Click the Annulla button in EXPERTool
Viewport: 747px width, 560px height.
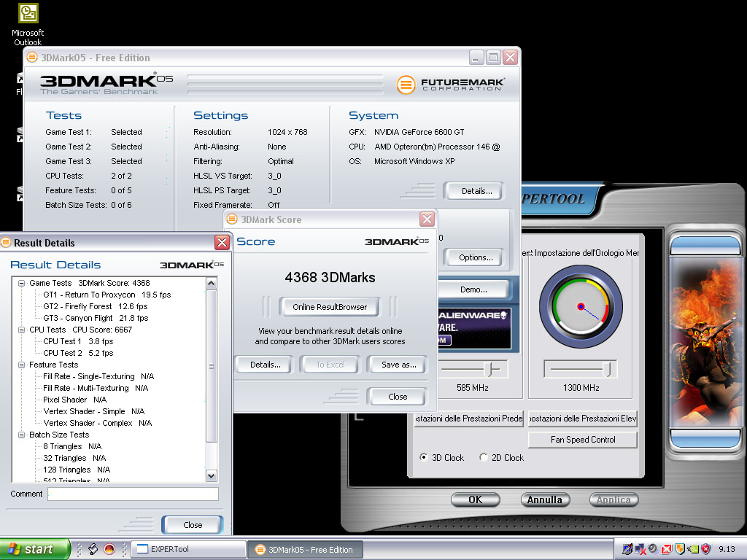545,499
